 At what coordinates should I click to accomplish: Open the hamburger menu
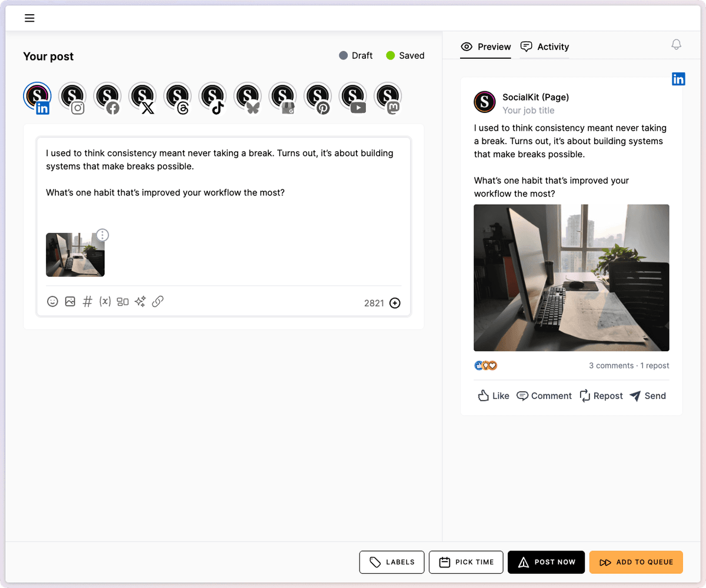coord(29,18)
